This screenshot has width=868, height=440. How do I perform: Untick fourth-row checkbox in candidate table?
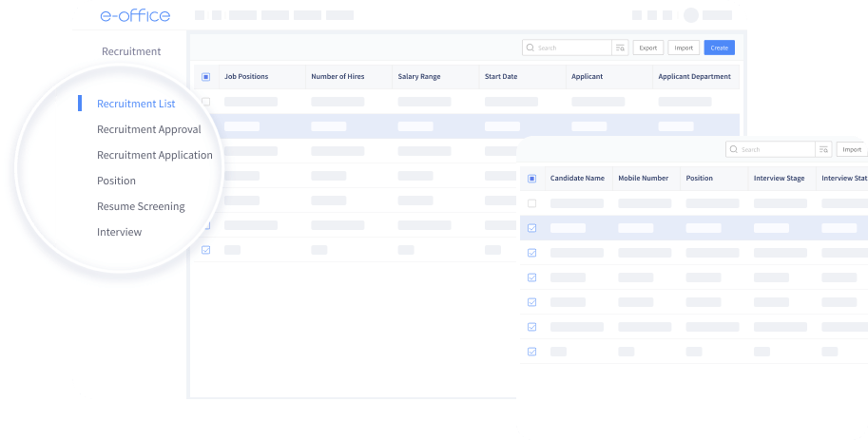coord(532,277)
